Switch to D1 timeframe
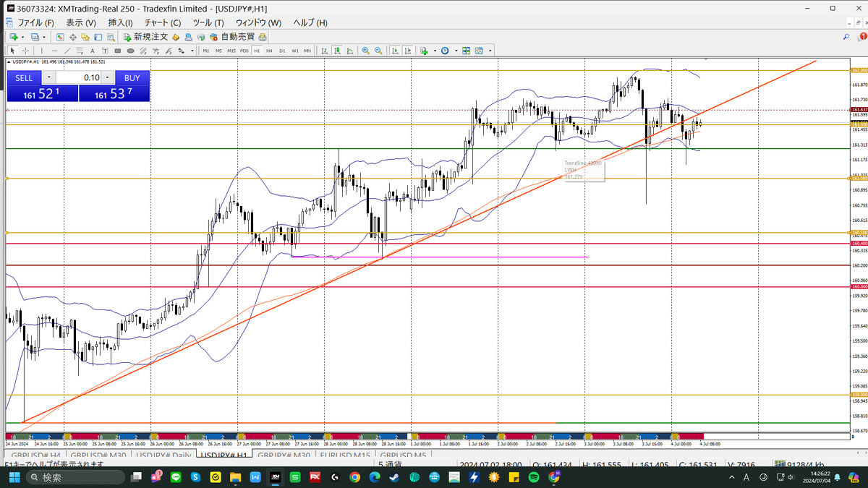The image size is (868, 488). coord(282,51)
